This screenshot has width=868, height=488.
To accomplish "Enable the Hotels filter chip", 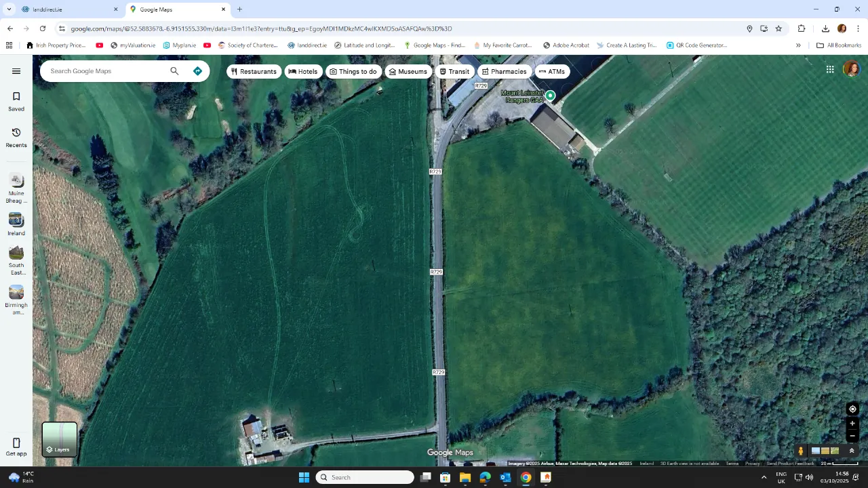I will point(303,71).
